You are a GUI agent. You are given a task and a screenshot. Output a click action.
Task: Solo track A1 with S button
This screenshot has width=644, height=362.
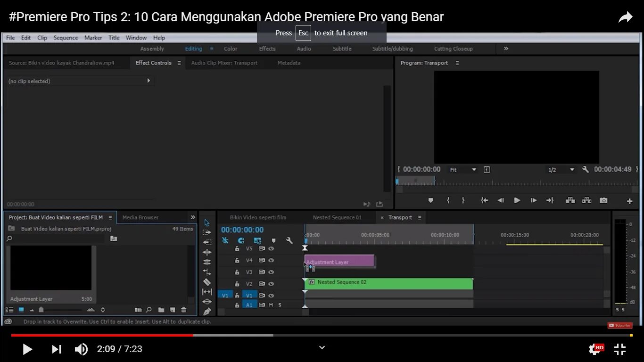[280, 305]
